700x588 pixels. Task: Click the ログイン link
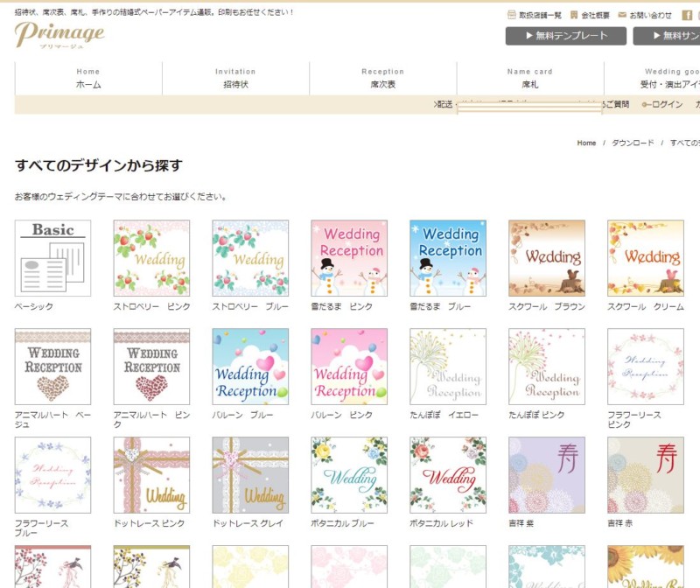668,103
